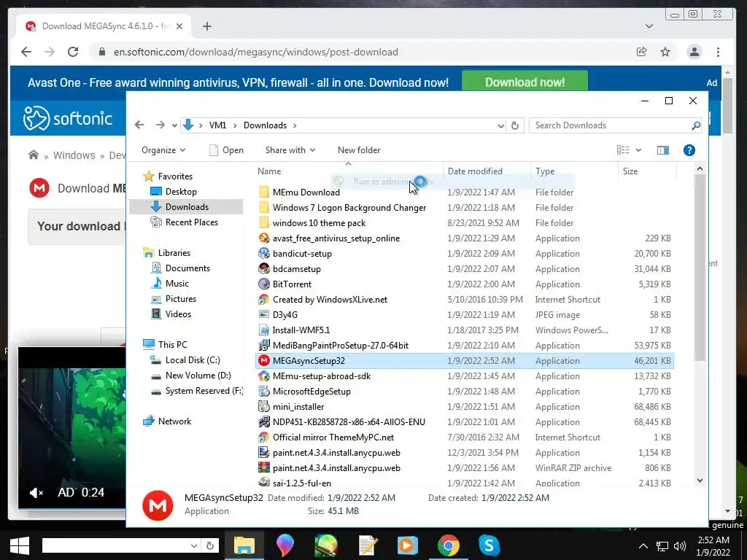Select bandicut-setup application icon
The image size is (747, 560).
[x=264, y=253]
